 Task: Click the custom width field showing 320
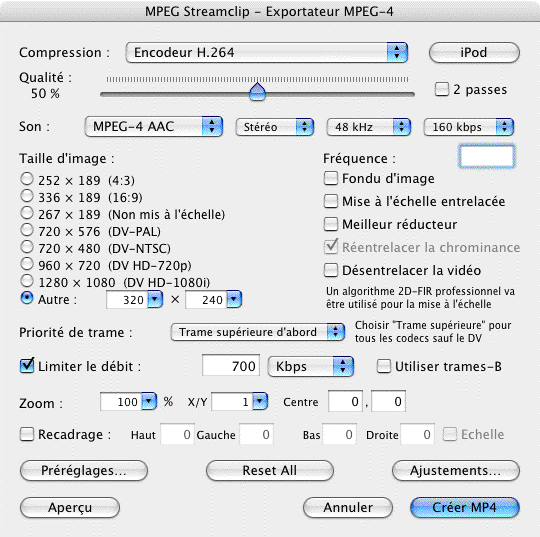pyautogui.click(x=127, y=300)
